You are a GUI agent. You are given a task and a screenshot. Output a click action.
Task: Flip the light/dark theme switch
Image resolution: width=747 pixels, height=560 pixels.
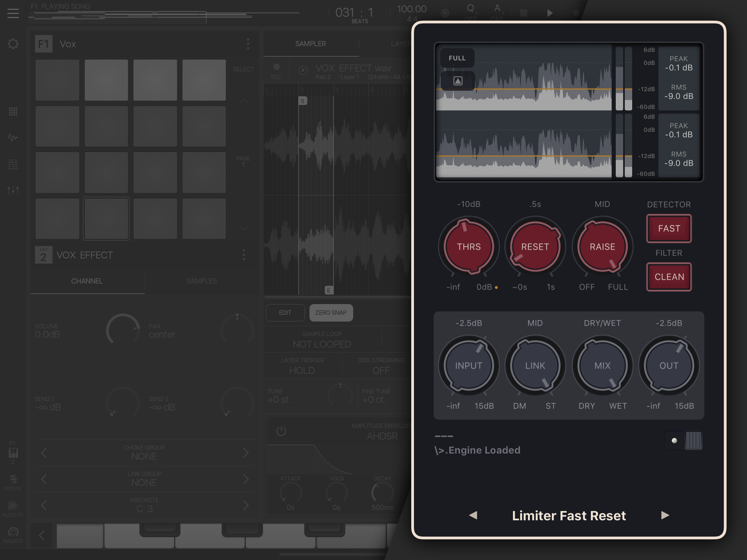(684, 441)
